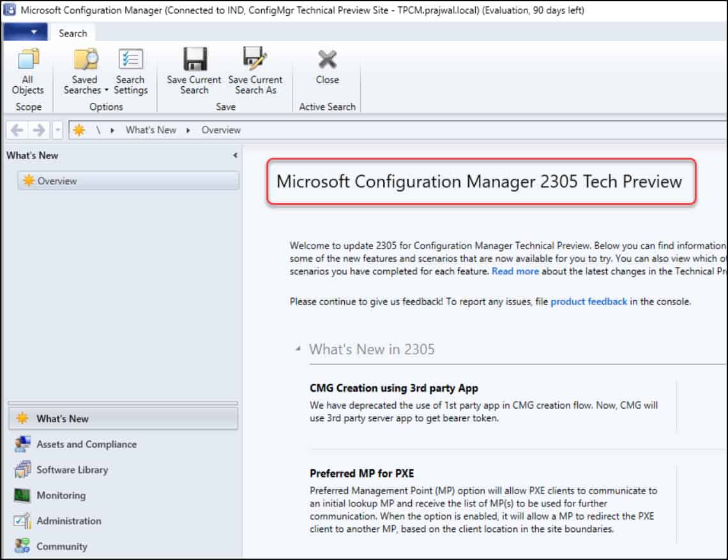The width and height of the screenshot is (728, 560).
Task: Open the Assets and Compliance workspace
Action: click(x=123, y=444)
